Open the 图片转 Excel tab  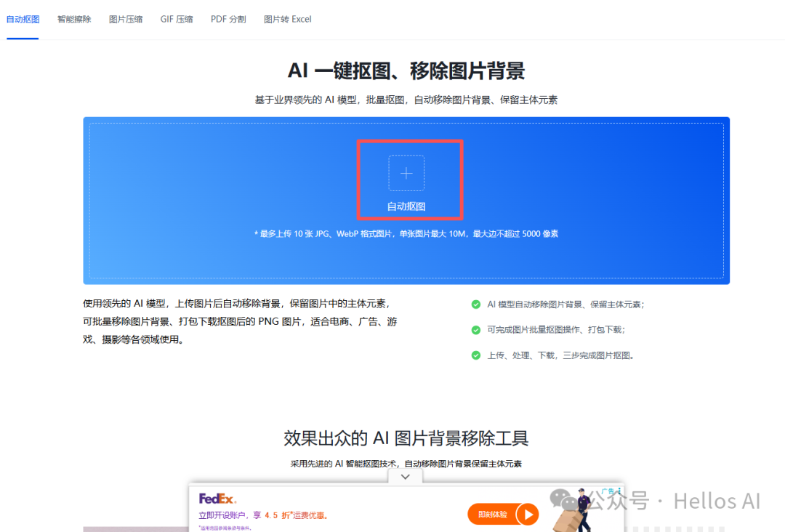(287, 19)
